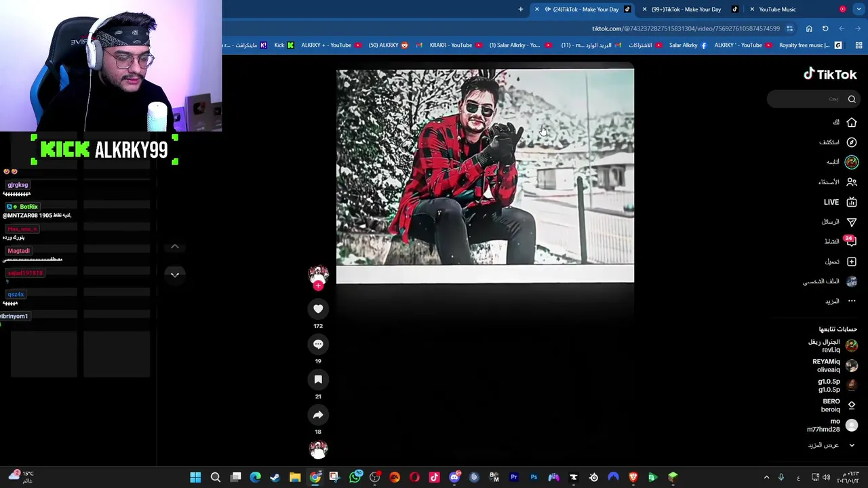Open the site settings tune icon in address bar
This screenshot has height=488, width=868.
coord(789,28)
